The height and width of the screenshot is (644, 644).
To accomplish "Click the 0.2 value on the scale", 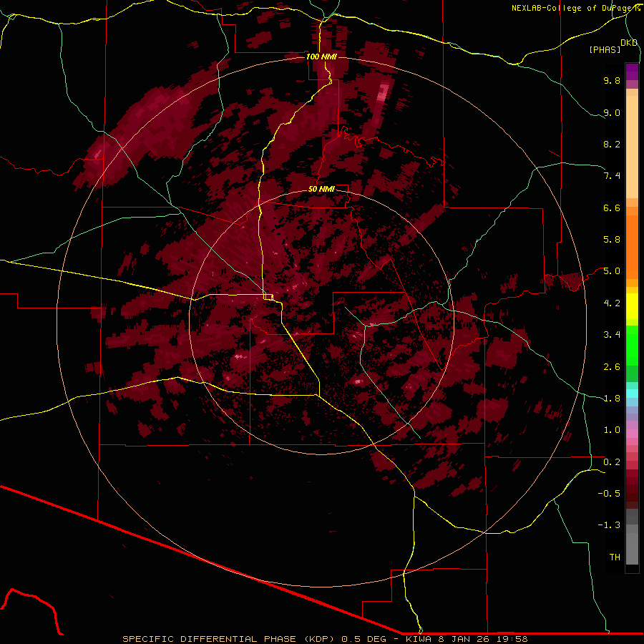I will coord(612,462).
